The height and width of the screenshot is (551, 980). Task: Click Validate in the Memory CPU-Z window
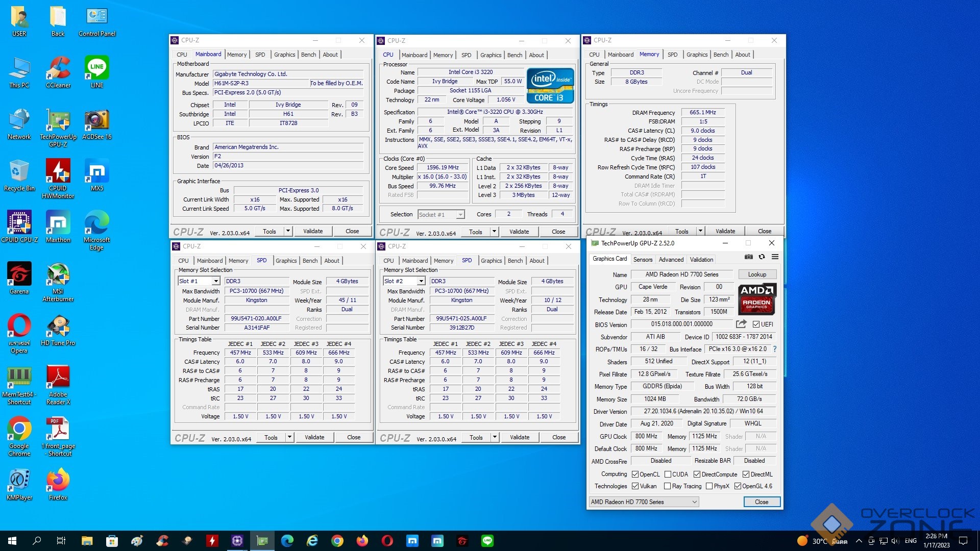[725, 231]
